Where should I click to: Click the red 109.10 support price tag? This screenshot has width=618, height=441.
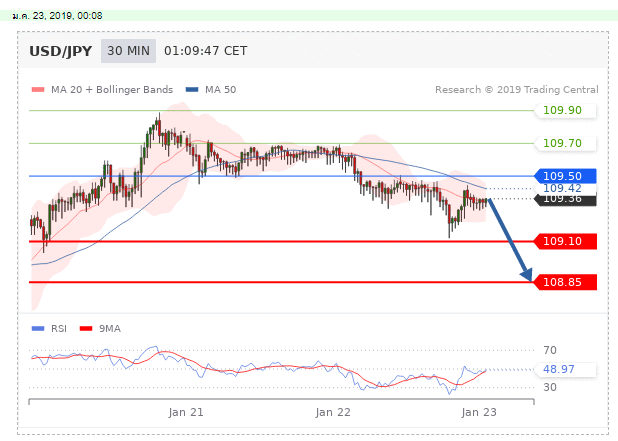(565, 241)
